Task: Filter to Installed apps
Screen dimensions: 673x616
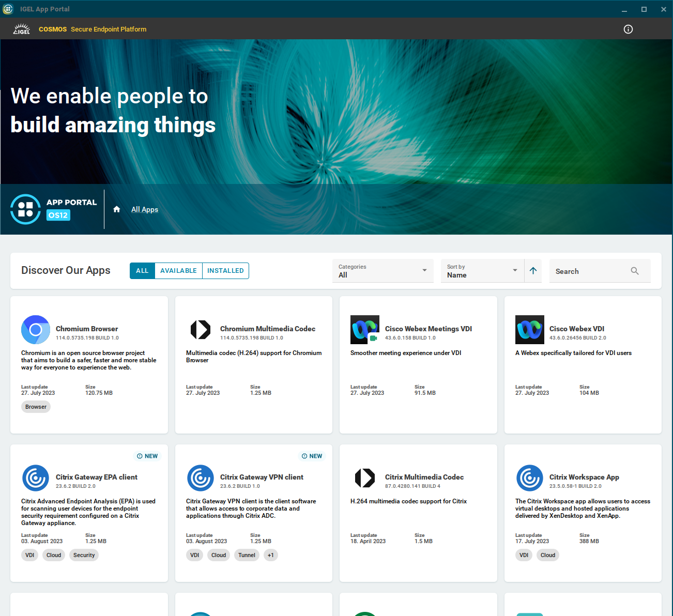Action: click(225, 271)
